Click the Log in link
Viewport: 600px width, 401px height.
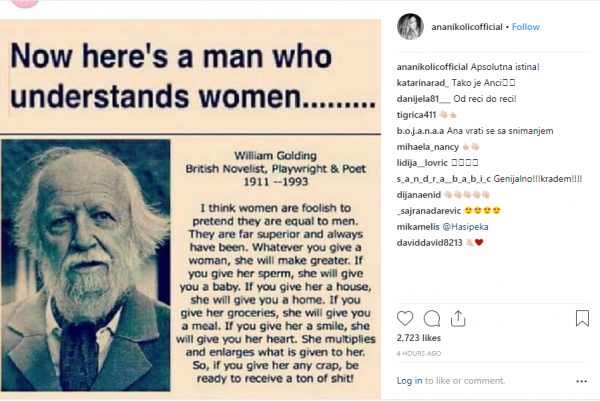pyautogui.click(x=410, y=380)
